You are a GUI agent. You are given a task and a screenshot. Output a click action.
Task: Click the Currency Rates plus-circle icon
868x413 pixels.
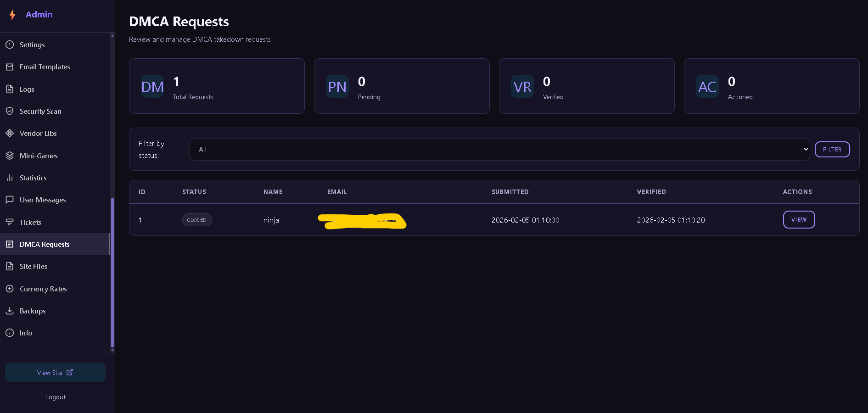[10, 289]
